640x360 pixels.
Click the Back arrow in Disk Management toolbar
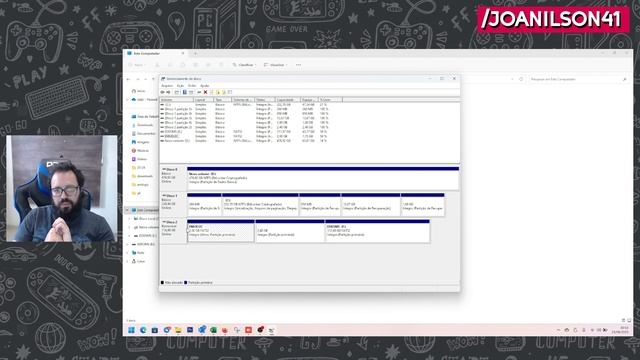(x=162, y=92)
